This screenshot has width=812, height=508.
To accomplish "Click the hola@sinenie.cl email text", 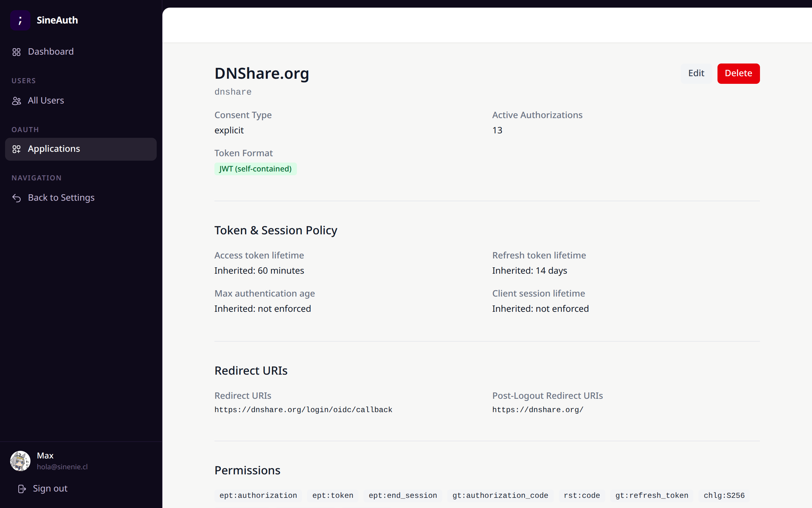I will click(62, 467).
